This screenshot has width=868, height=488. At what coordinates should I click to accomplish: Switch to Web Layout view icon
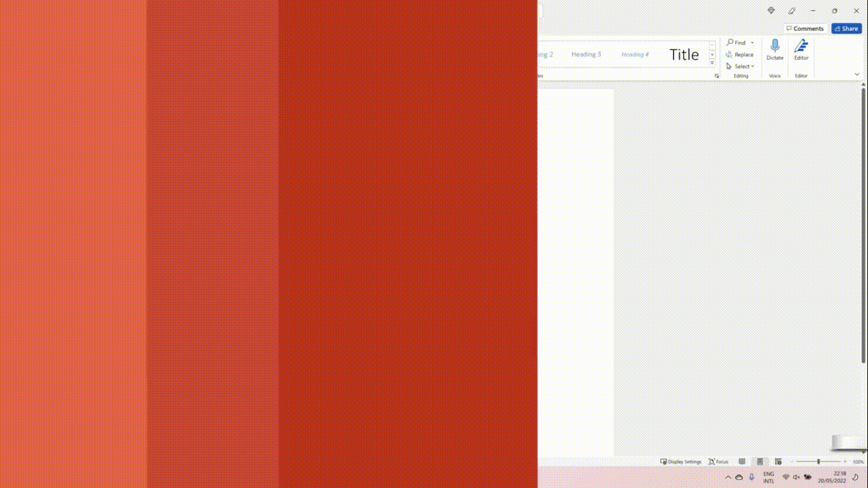(778, 461)
